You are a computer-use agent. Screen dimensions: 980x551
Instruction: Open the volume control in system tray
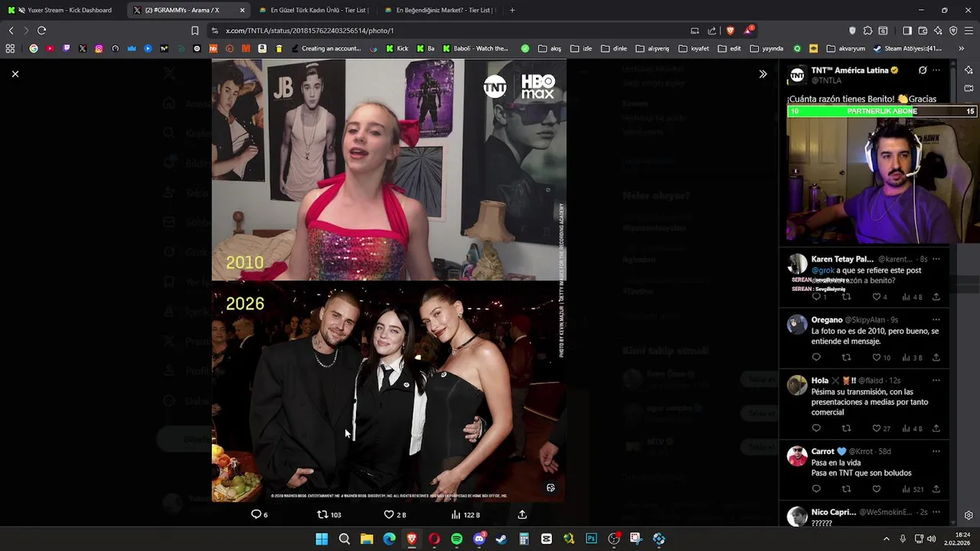pos(932,539)
